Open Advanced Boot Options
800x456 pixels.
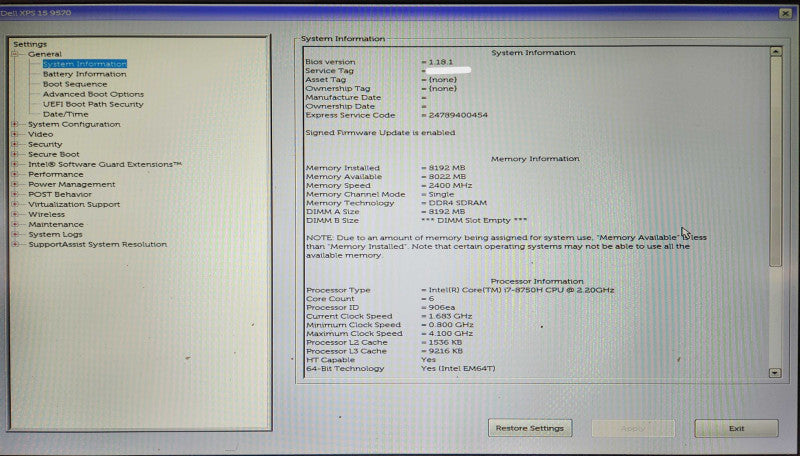[x=93, y=94]
